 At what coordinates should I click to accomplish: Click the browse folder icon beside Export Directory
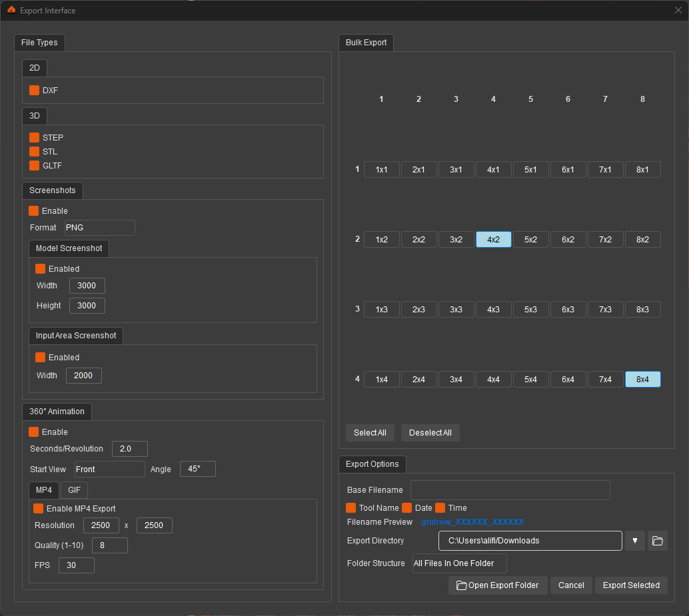(658, 541)
